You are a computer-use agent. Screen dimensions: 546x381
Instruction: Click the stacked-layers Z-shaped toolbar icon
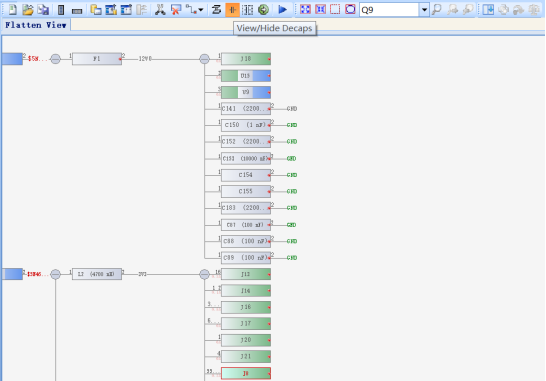(216, 10)
